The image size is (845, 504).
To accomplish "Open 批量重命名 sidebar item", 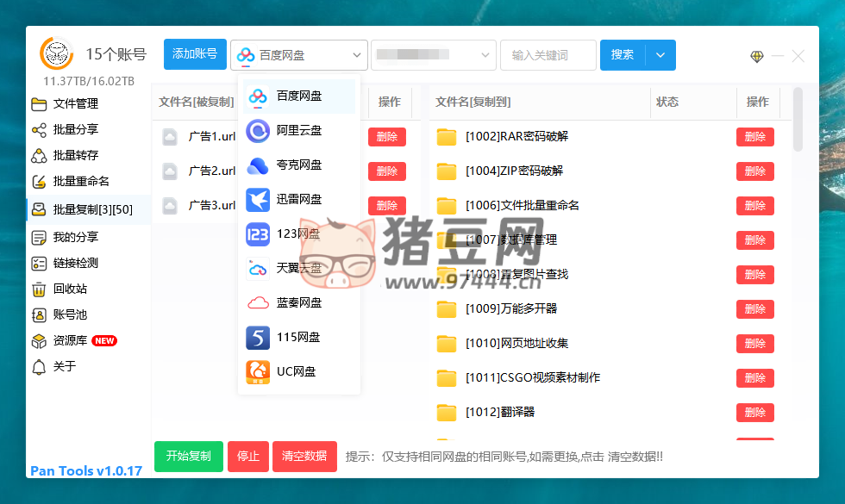I will pos(81,182).
